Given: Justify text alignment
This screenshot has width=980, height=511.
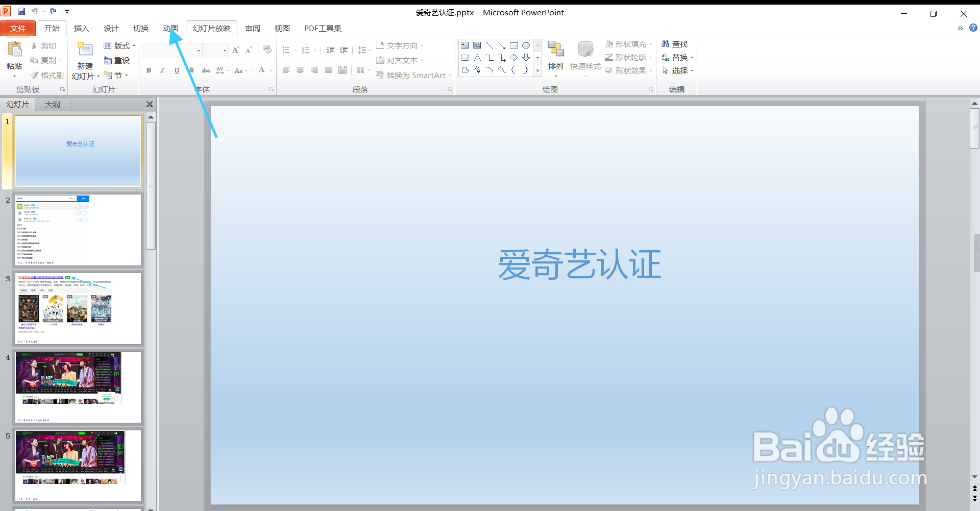Looking at the screenshot, I should coord(329,70).
